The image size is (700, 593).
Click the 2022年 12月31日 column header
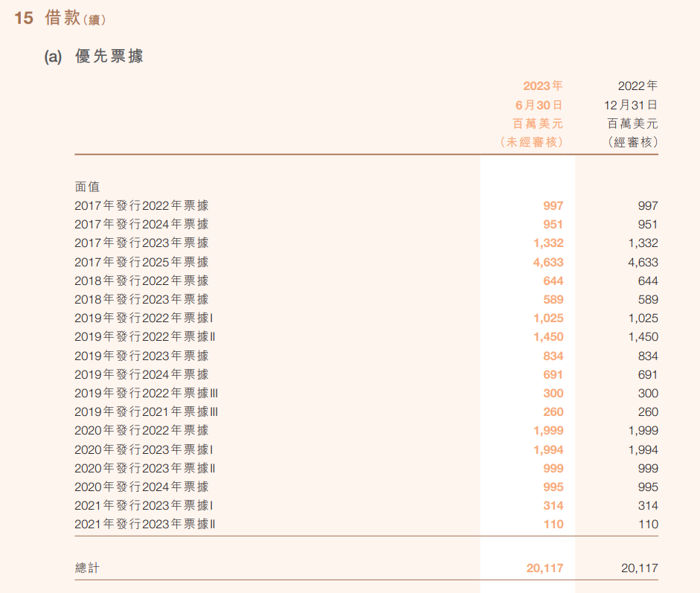631,95
